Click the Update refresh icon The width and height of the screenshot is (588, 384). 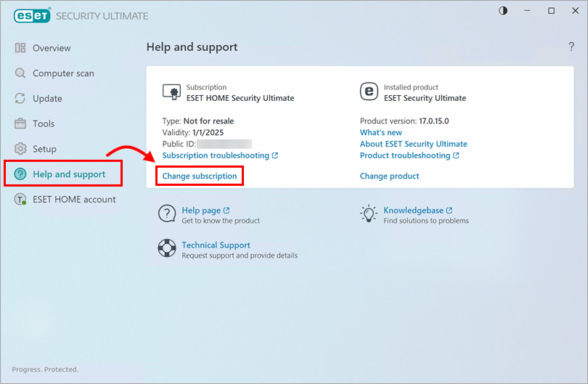click(x=20, y=99)
